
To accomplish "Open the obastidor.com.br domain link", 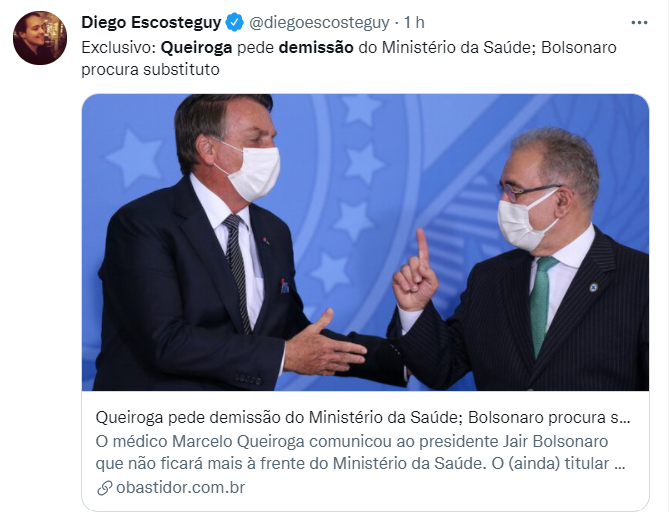I will 181,487.
